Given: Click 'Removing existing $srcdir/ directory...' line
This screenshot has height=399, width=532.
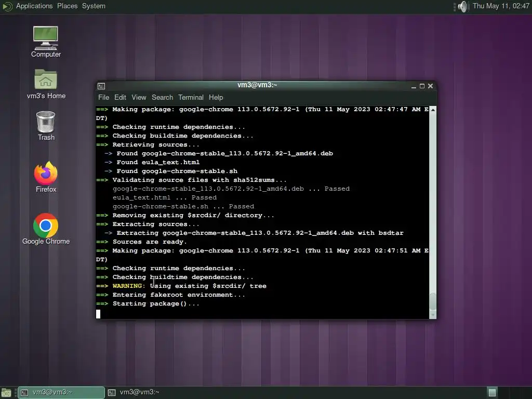Looking at the screenshot, I should (x=185, y=216).
